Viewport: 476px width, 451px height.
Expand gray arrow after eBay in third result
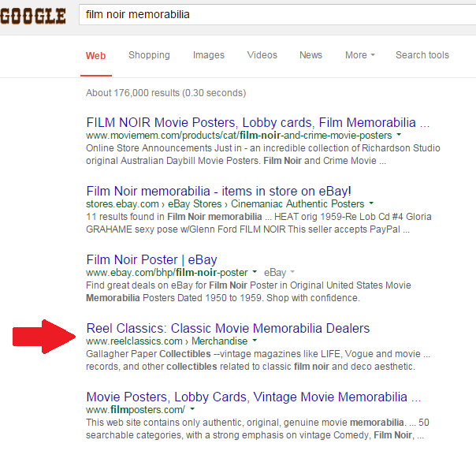click(x=293, y=273)
